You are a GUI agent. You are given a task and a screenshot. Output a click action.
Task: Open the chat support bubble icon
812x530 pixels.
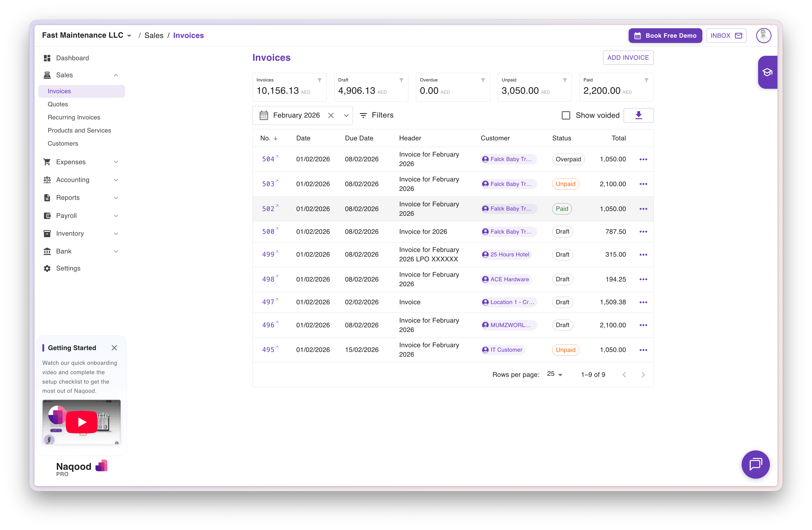point(755,464)
